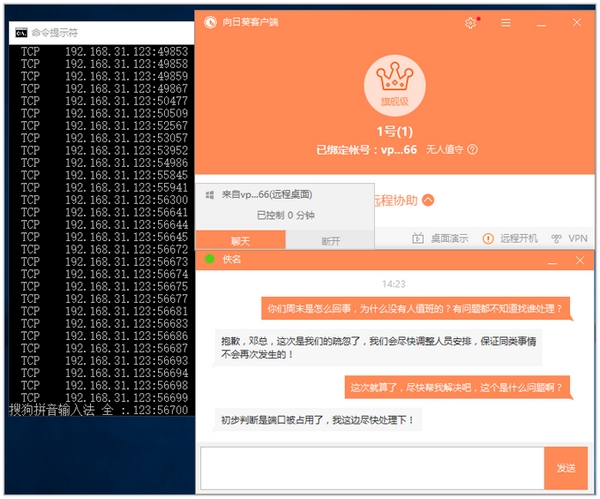
Task: Click the command prompt window icon
Action: point(21,33)
